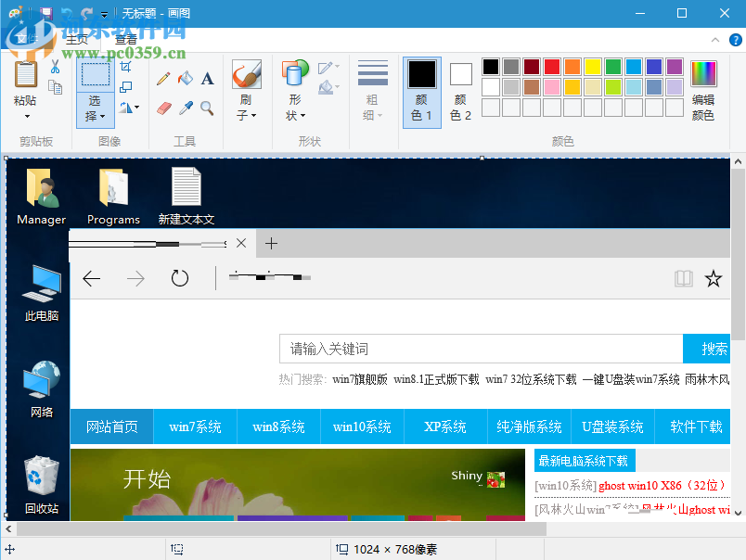Click the Crop image icon

pos(125,67)
